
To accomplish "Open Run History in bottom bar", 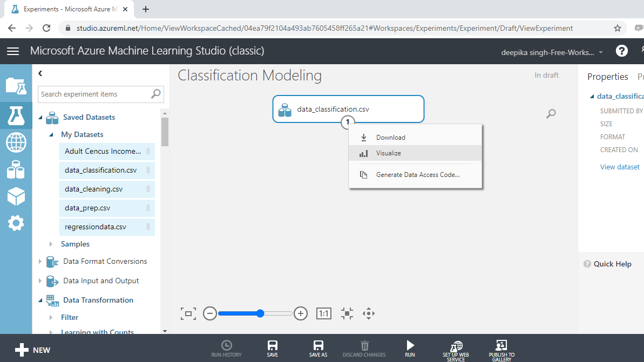I will [226, 349].
